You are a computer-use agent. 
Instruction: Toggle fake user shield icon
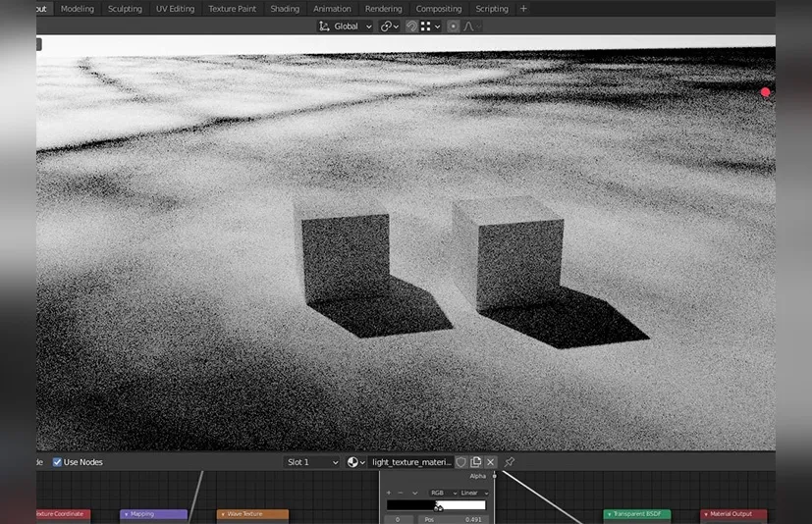[x=460, y=462]
